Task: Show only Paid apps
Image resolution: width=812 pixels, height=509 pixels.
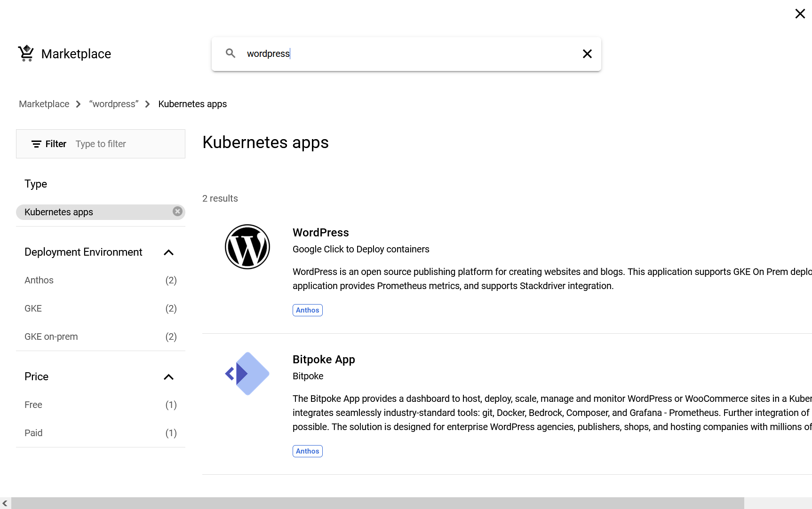Action: click(33, 433)
